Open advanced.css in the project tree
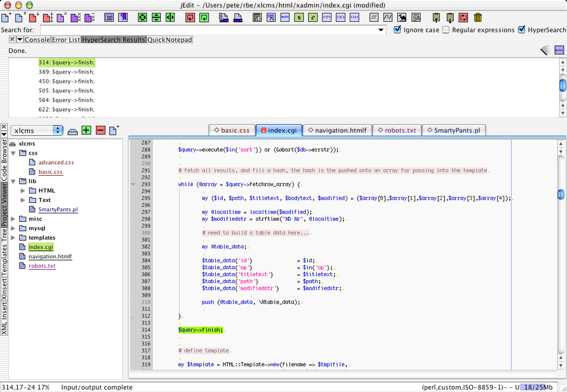 56,162
